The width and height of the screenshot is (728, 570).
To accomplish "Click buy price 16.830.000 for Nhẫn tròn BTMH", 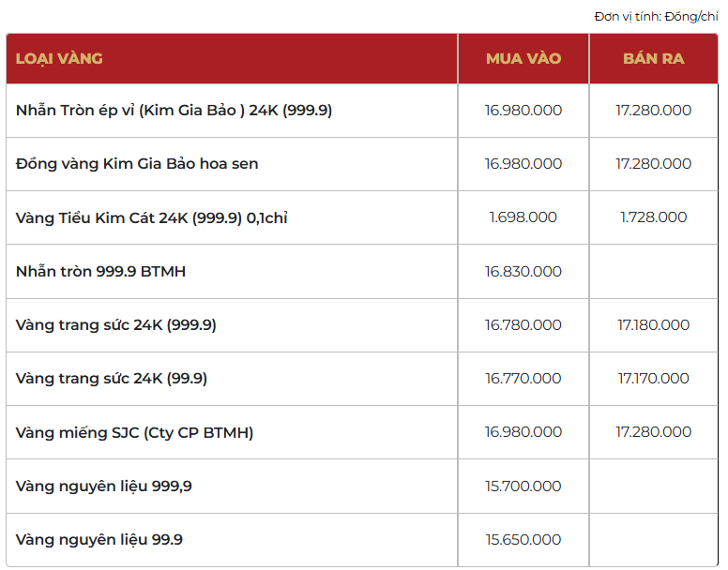I will (x=523, y=272).
